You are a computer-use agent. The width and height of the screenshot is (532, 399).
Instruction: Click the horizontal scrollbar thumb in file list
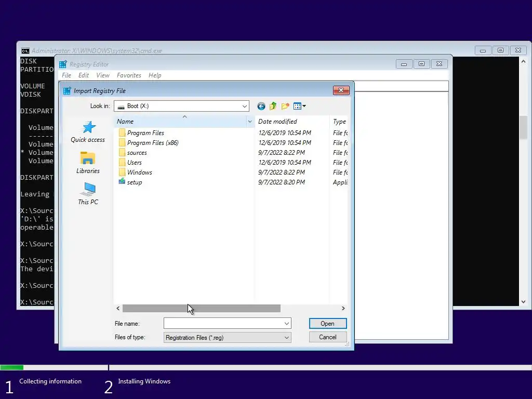202,309
